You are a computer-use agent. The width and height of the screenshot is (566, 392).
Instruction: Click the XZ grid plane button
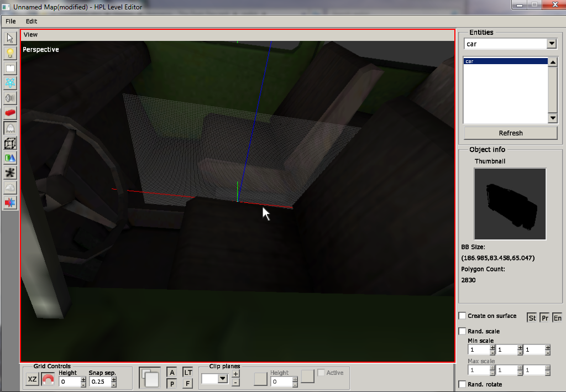pyautogui.click(x=33, y=380)
